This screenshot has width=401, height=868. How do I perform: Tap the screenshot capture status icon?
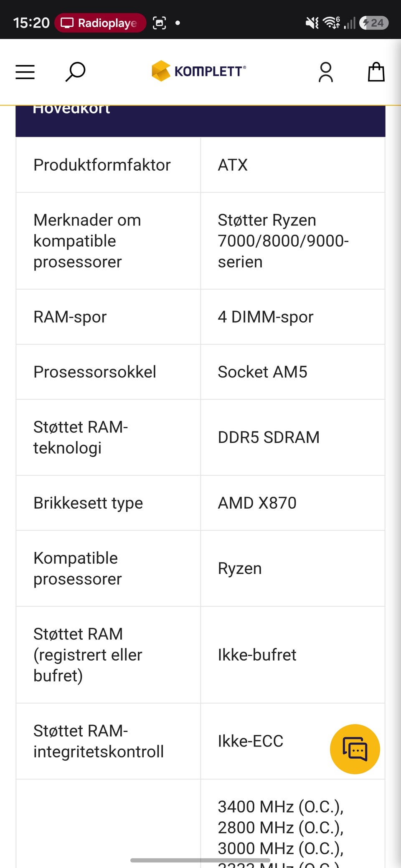coord(160,23)
